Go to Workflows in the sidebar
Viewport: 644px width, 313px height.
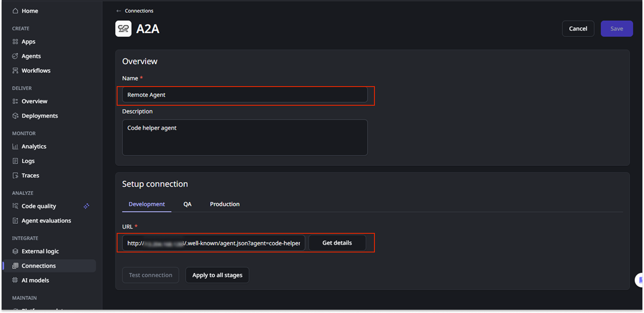(x=36, y=70)
